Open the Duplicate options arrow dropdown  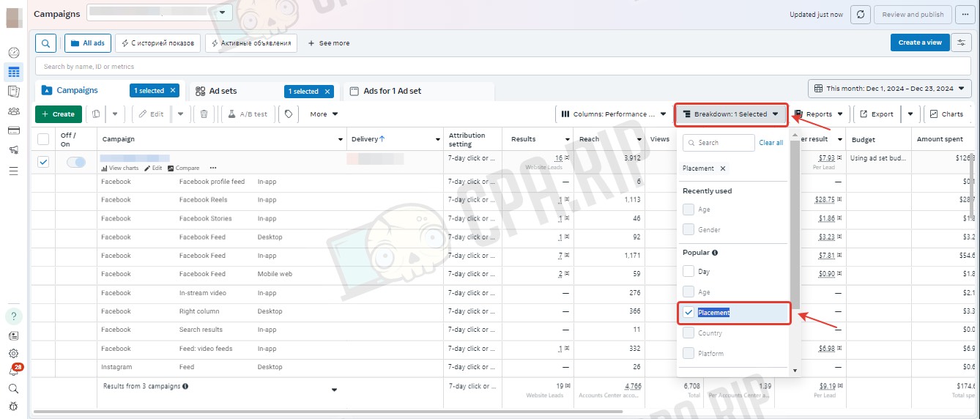click(x=115, y=114)
